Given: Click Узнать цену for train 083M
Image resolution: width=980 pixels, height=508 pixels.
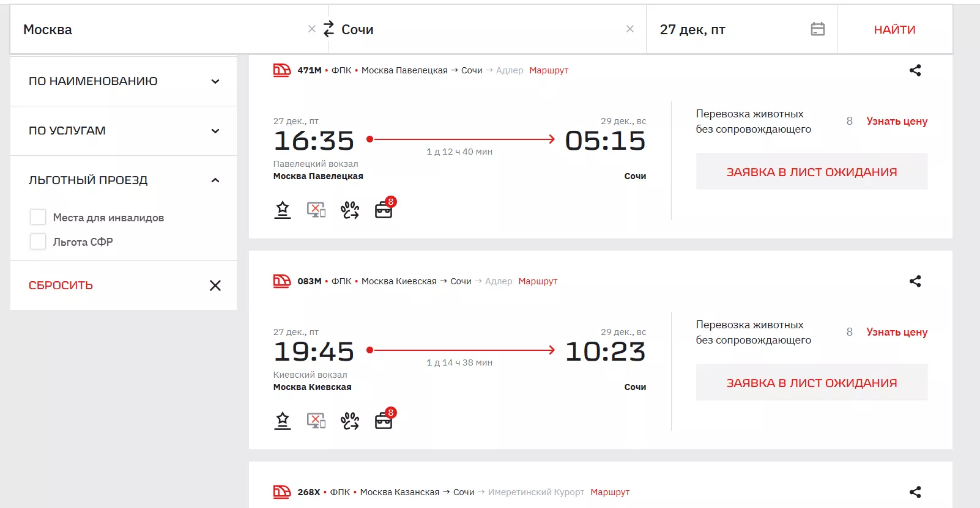Looking at the screenshot, I should click(x=896, y=332).
